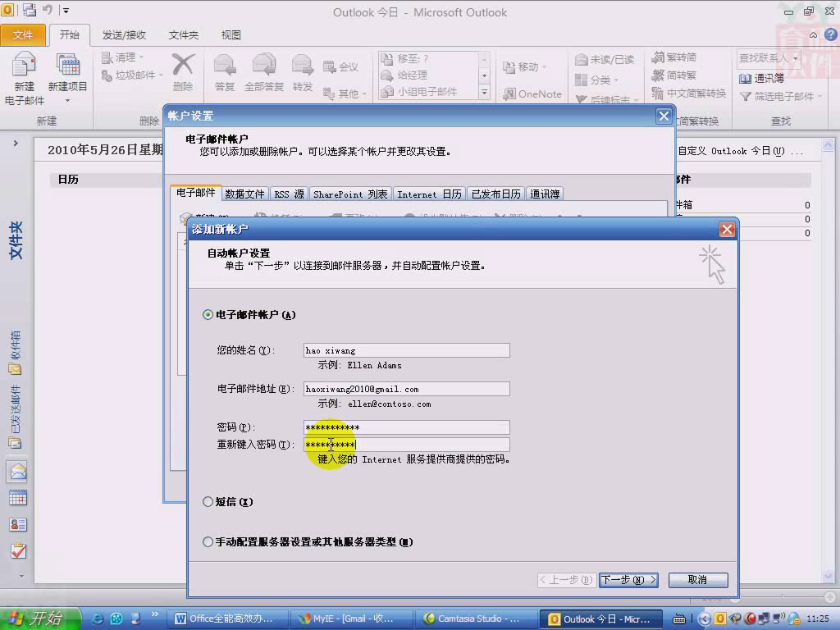This screenshot has width=840, height=630.
Task: Click E-mail Address input field
Action: (x=407, y=389)
